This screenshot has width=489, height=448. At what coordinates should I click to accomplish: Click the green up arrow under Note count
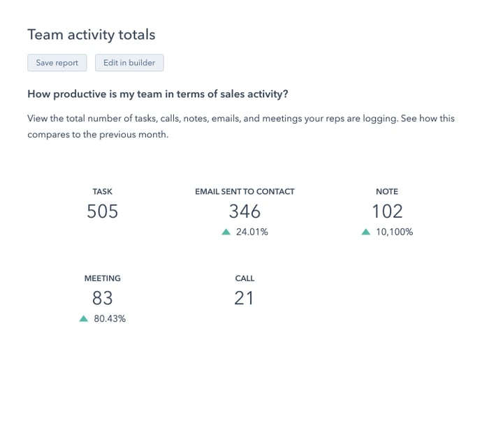(x=365, y=232)
